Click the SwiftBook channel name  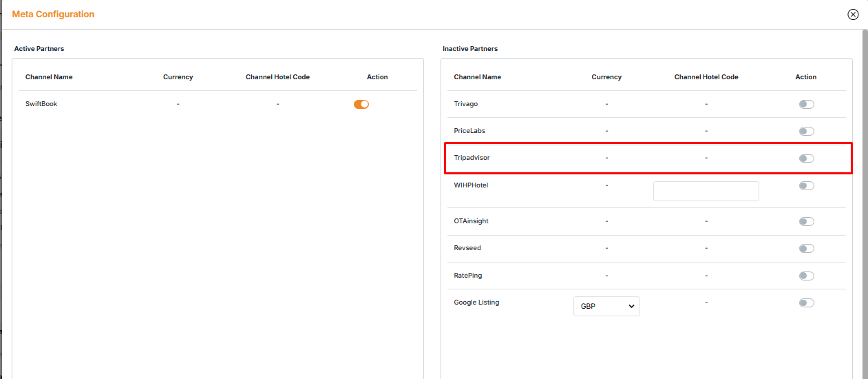click(41, 104)
